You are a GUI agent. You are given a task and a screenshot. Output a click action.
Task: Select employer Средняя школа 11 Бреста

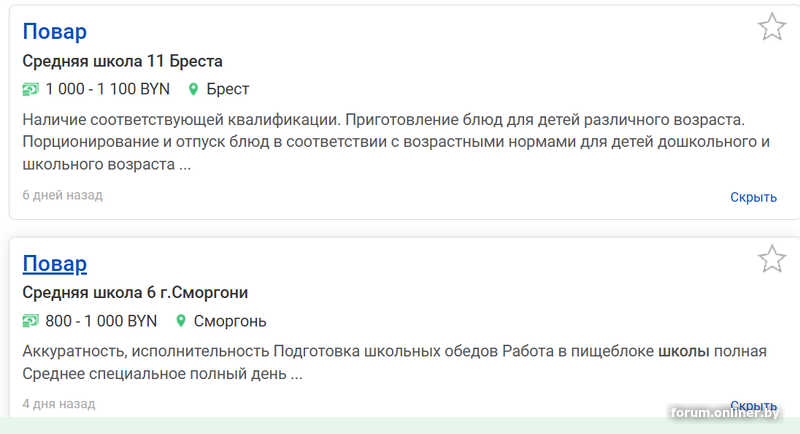(122, 61)
